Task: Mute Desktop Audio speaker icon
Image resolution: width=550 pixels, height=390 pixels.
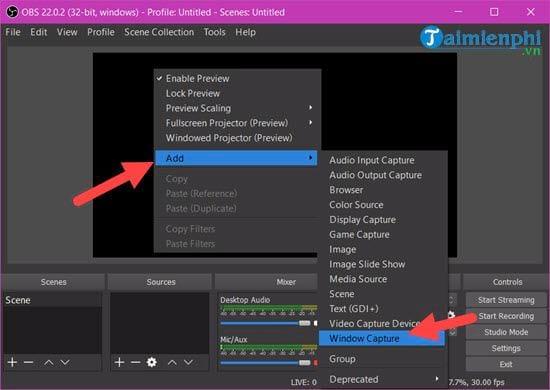Action: coord(315,323)
